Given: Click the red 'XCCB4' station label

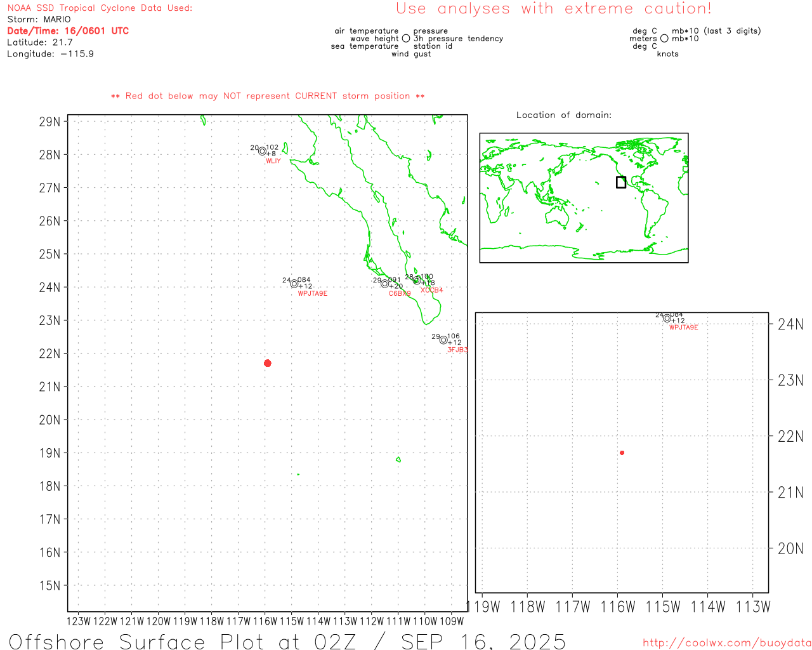Looking at the screenshot, I should [x=432, y=291].
